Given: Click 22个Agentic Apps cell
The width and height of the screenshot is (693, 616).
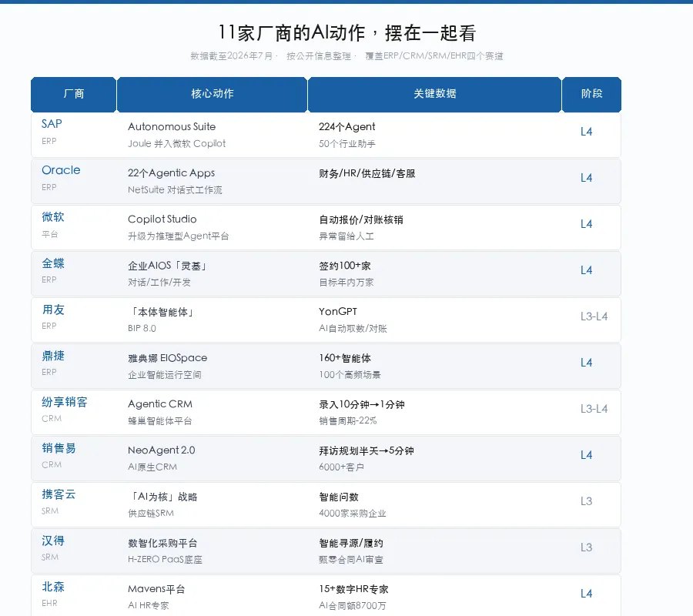Looking at the screenshot, I should point(172,173).
